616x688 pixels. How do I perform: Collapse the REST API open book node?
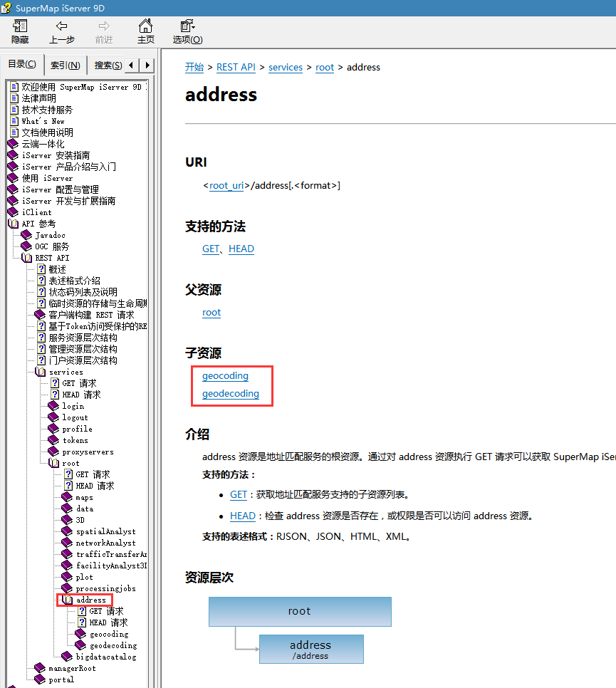click(x=26, y=258)
